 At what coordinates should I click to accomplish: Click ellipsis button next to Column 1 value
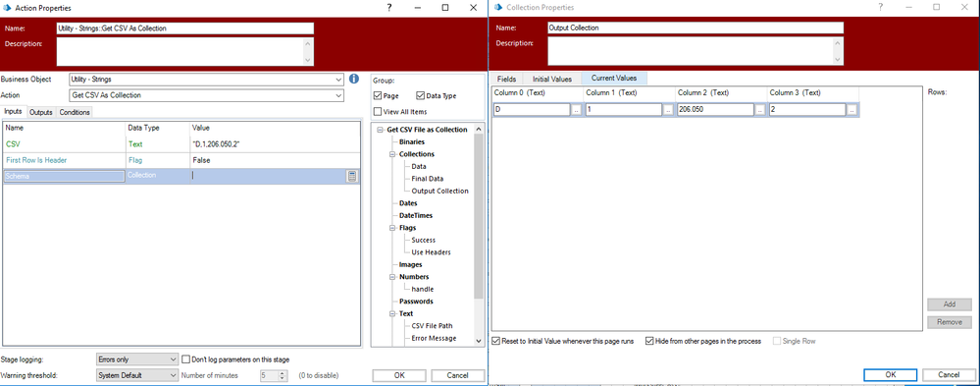point(668,109)
